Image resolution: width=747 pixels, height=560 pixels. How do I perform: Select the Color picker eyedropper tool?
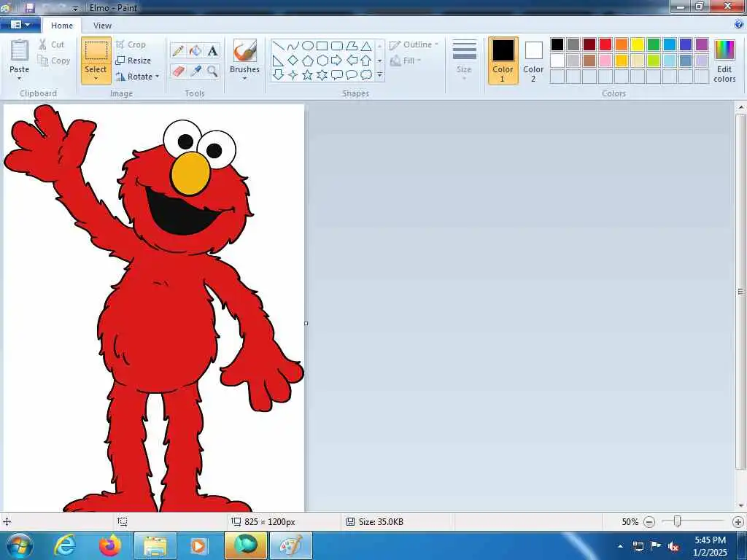click(196, 71)
